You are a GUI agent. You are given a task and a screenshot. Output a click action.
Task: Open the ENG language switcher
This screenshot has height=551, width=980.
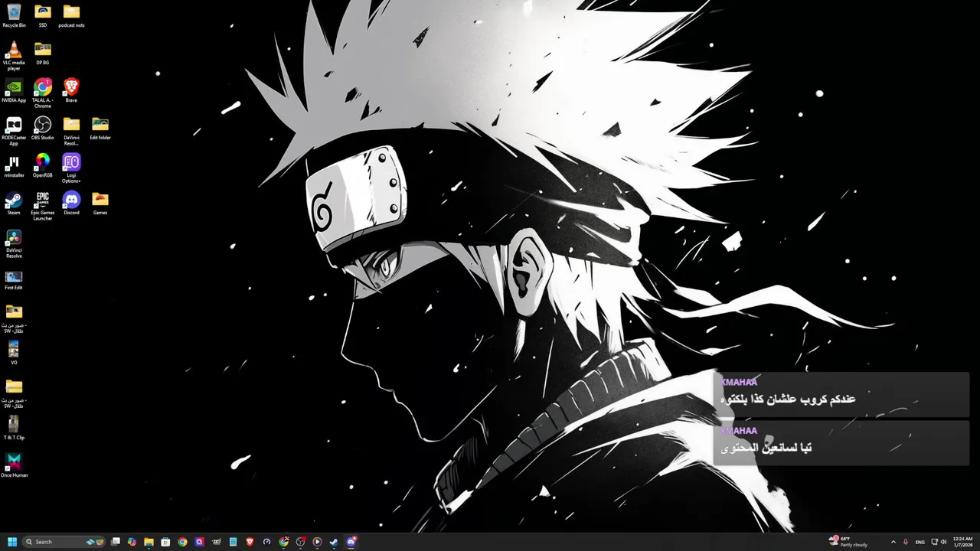coord(920,542)
